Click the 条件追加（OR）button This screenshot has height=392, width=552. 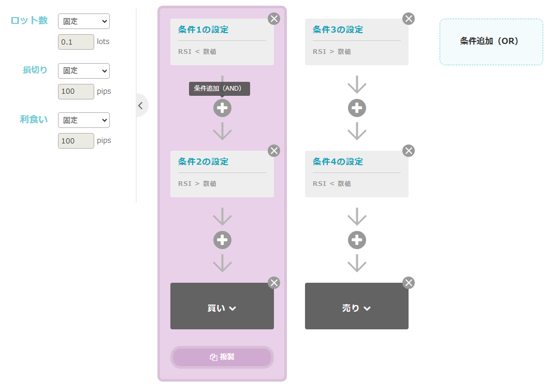pos(491,41)
